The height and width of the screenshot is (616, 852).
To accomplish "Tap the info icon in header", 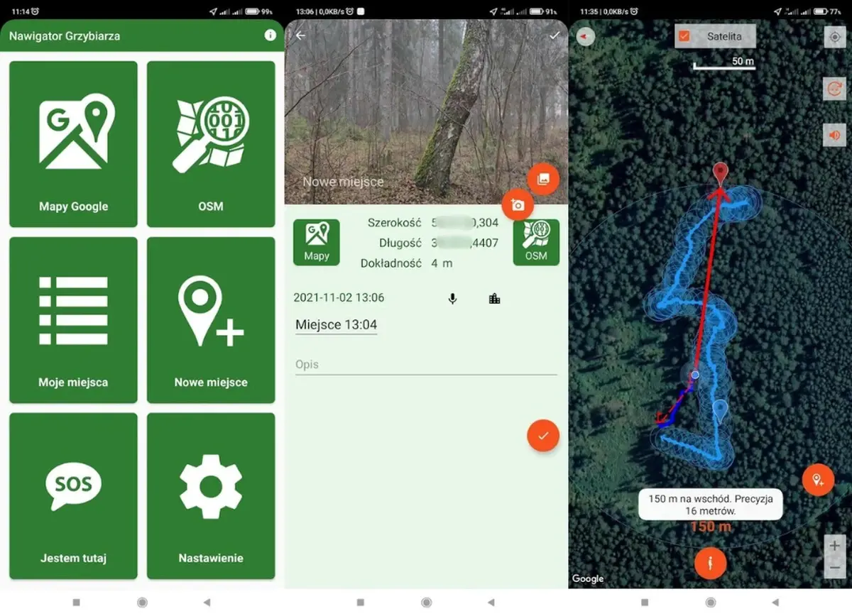I will click(x=270, y=35).
